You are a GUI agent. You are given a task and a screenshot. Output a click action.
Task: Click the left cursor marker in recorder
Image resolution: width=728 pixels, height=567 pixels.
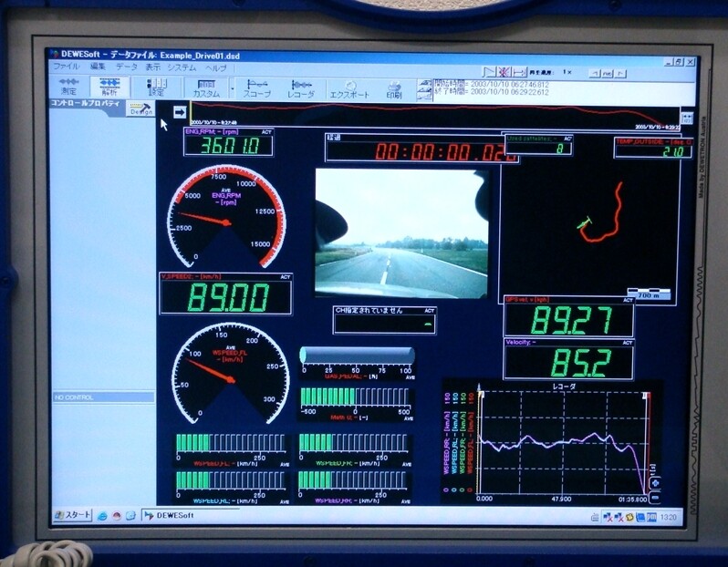[x=481, y=395]
